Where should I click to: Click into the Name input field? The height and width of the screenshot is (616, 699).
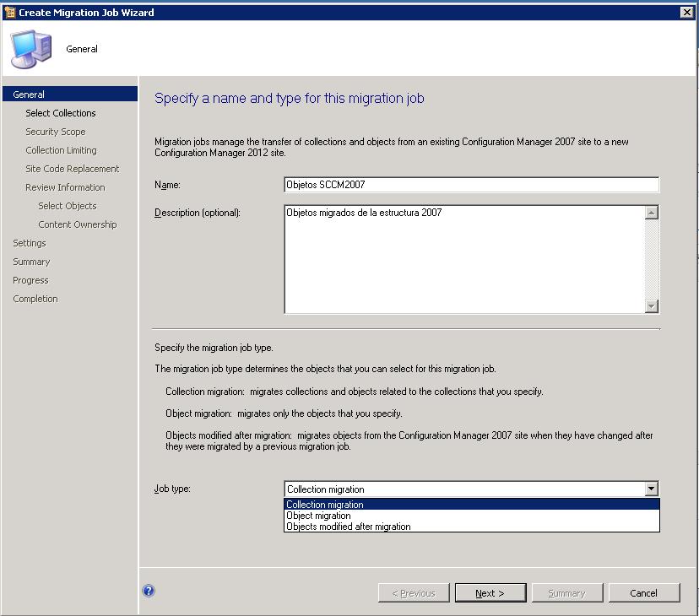click(472, 185)
